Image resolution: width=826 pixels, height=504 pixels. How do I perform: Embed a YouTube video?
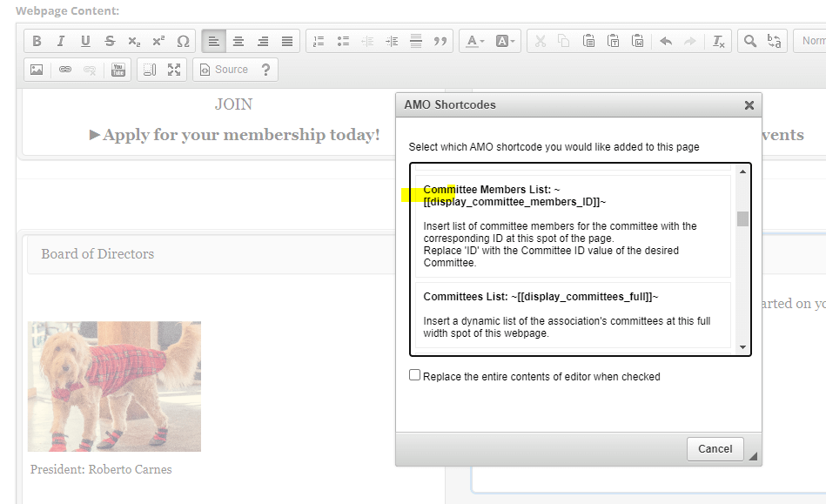coord(118,70)
